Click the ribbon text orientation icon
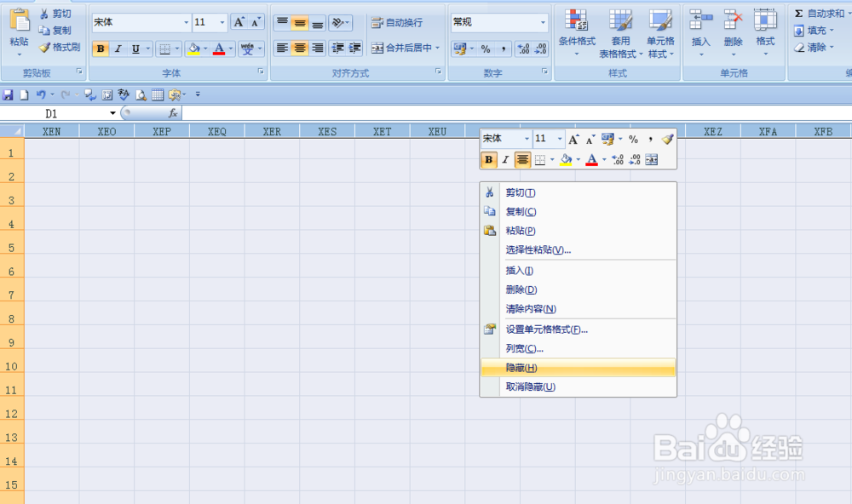The height and width of the screenshot is (504, 852). tap(338, 22)
